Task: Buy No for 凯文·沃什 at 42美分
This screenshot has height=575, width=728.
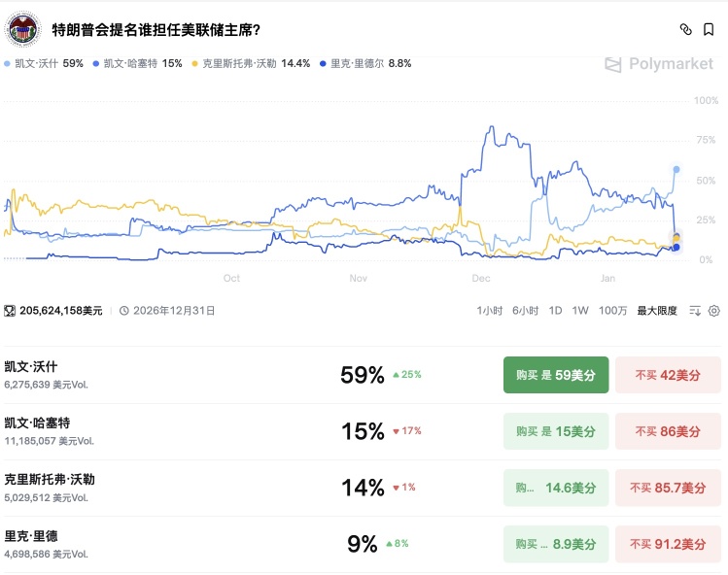Action: 668,375
